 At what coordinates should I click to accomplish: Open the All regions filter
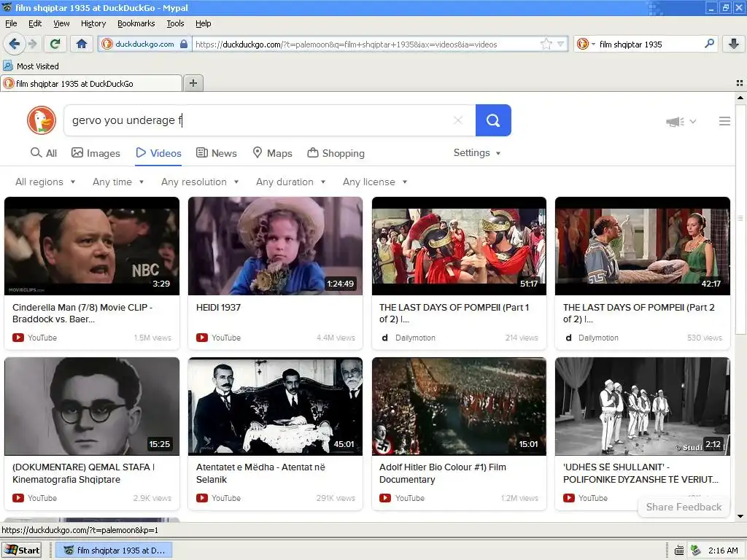pyautogui.click(x=45, y=182)
